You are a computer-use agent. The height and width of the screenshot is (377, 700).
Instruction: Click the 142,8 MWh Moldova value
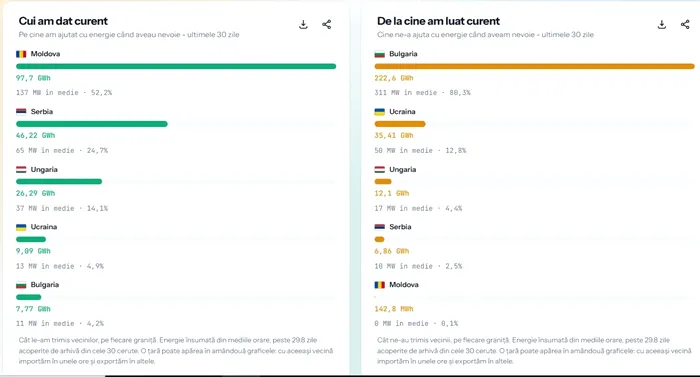coord(394,309)
